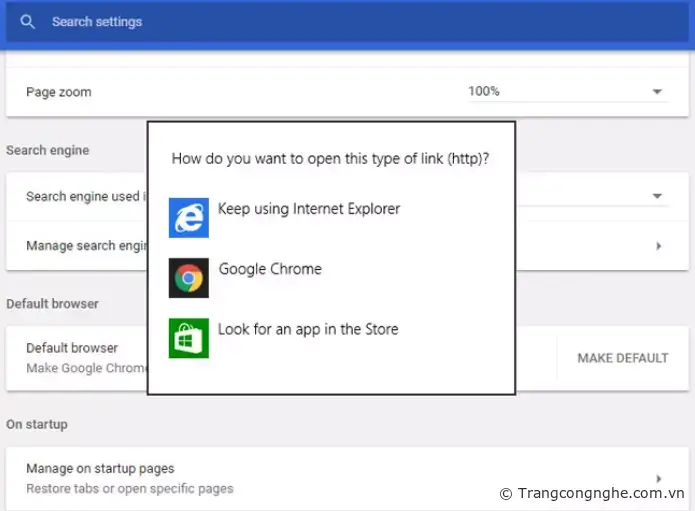Click the Manage search engines label
This screenshot has height=511, width=695.
(86, 246)
